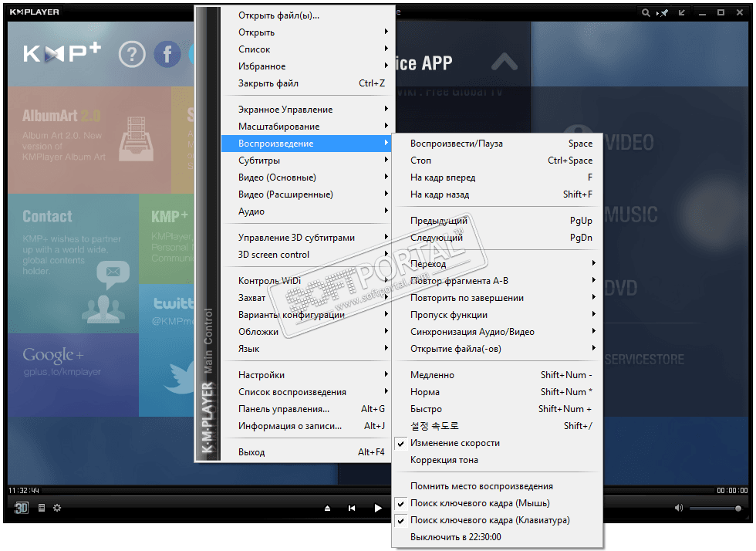Screen dimensions: 756x551
Task: Mute audio via speaker icon
Action: coord(679,508)
